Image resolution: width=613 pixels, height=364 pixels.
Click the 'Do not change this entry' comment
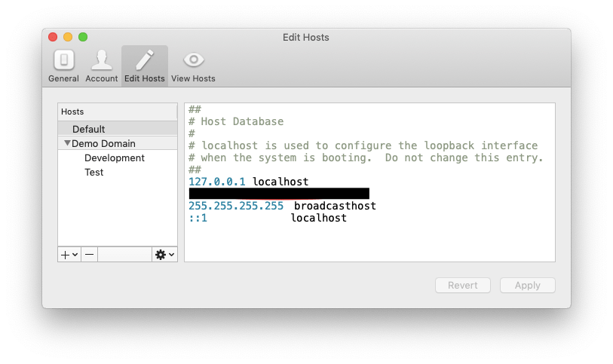[464, 158]
